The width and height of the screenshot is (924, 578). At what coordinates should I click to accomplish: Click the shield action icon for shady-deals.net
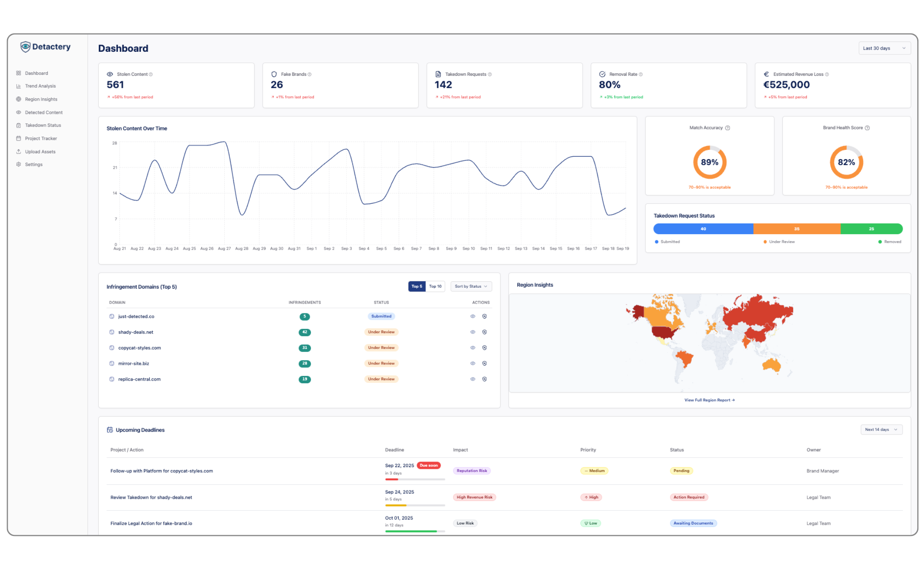point(484,332)
